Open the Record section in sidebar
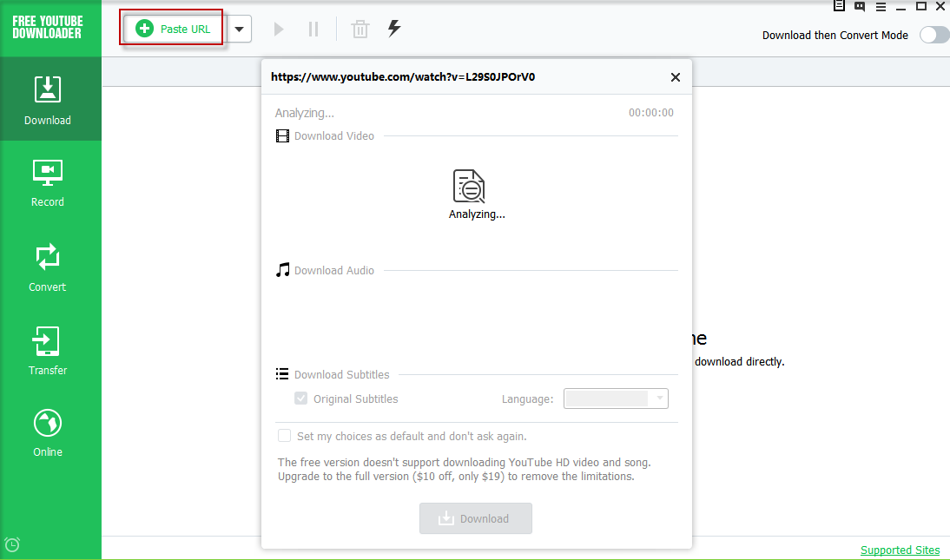Screen dimensions: 950x560 click(48, 183)
